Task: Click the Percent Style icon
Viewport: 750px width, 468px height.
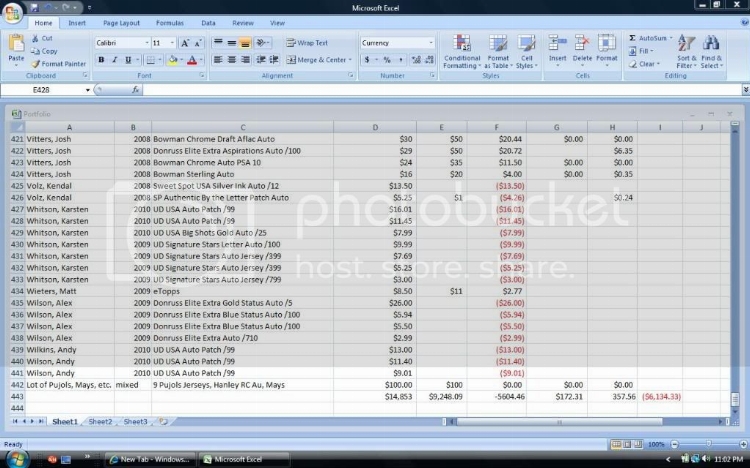Action: tap(387, 60)
